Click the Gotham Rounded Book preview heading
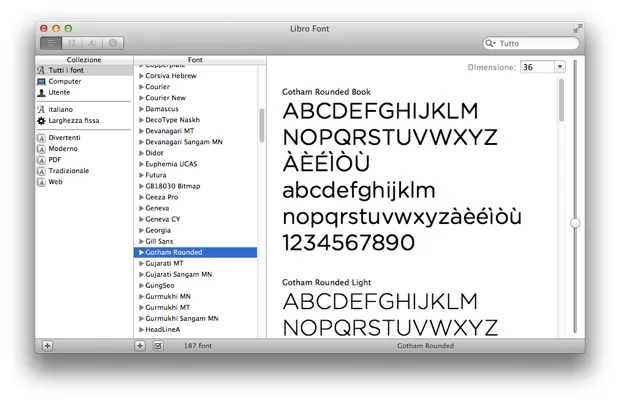Viewport: 620px width, 402px height. (x=326, y=92)
